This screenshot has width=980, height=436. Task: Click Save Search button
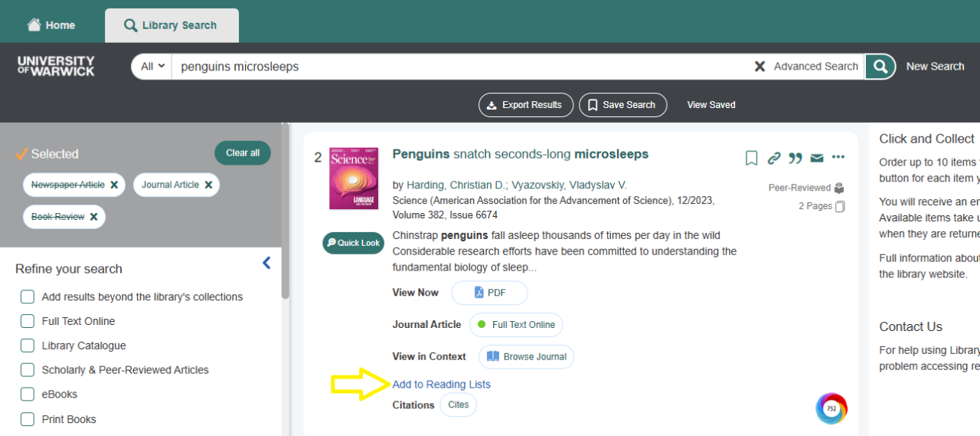622,105
